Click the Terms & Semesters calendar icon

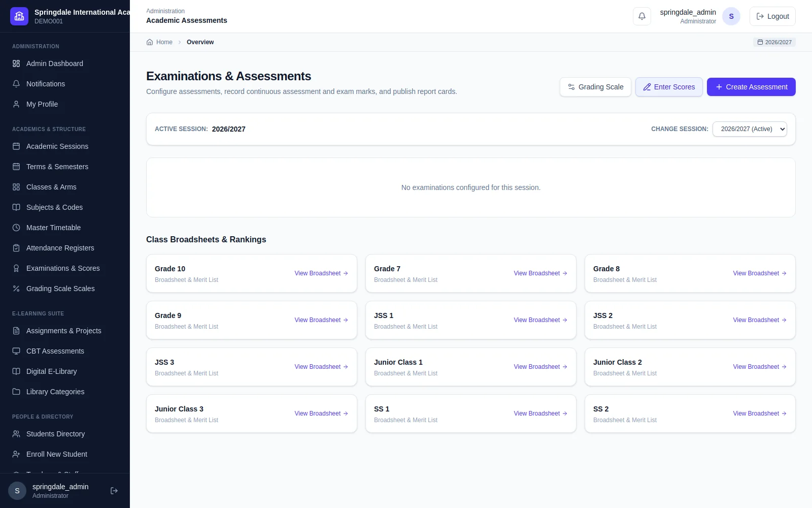[x=16, y=167]
